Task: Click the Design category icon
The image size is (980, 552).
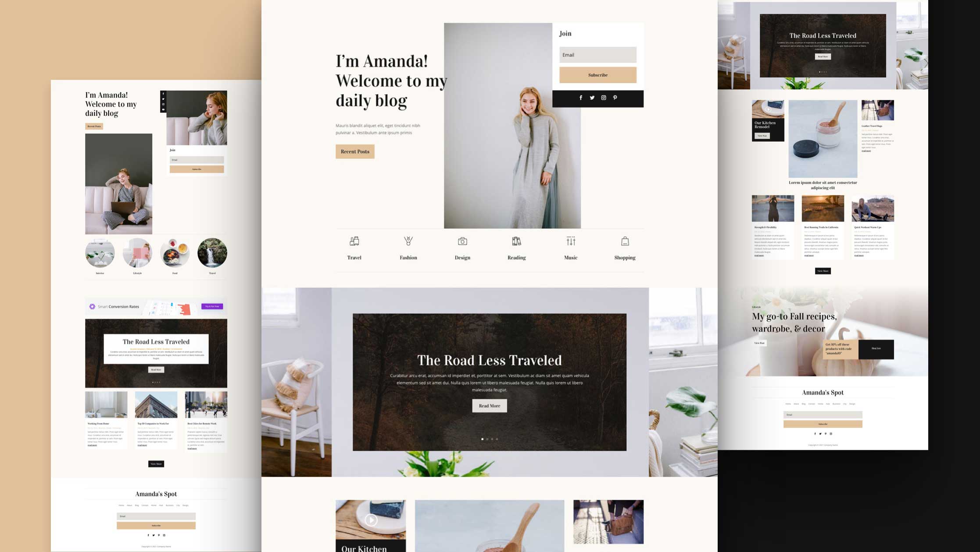Action: (462, 240)
